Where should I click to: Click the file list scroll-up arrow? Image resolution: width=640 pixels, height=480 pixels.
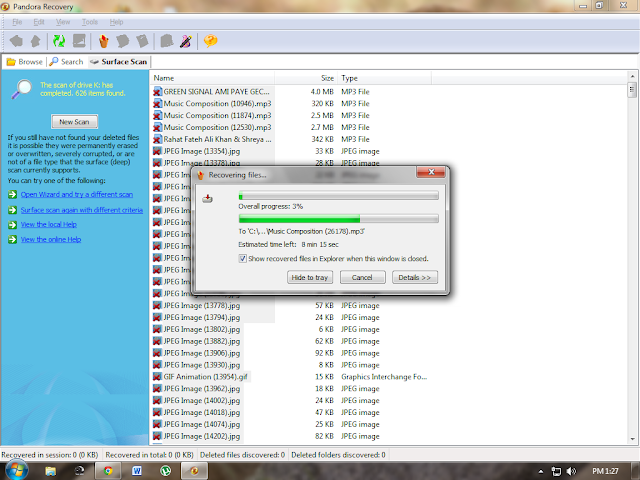pos(632,76)
